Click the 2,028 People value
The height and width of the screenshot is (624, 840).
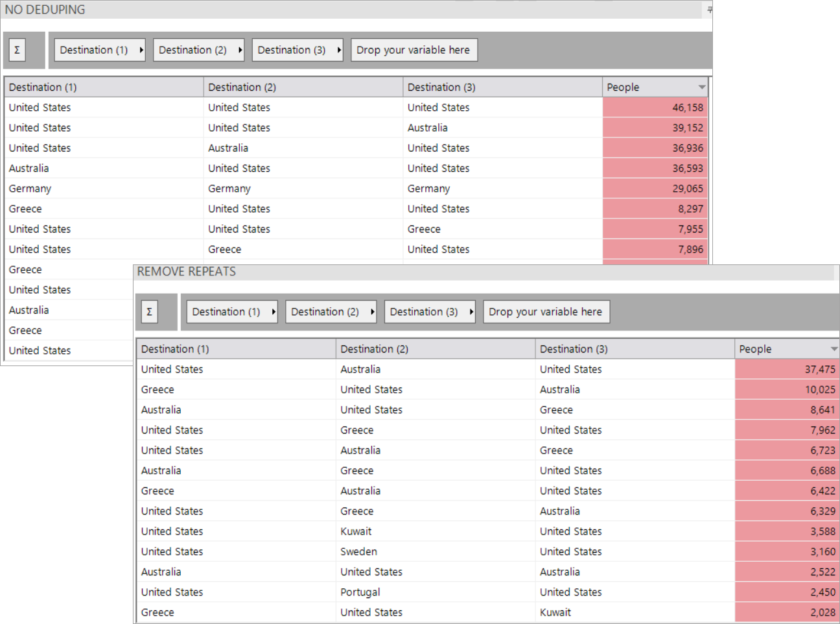coord(822,612)
